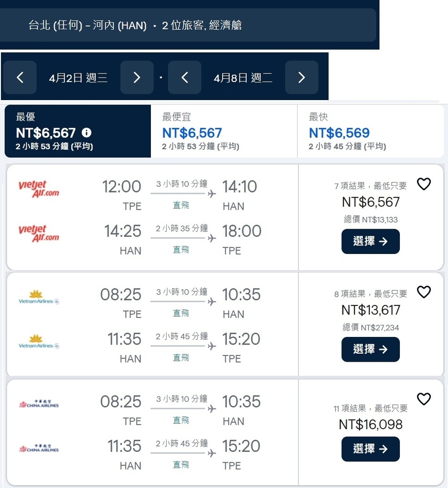This screenshot has height=488, width=448.
Task: Go to previous return date before 4月8日
Action: (x=185, y=77)
